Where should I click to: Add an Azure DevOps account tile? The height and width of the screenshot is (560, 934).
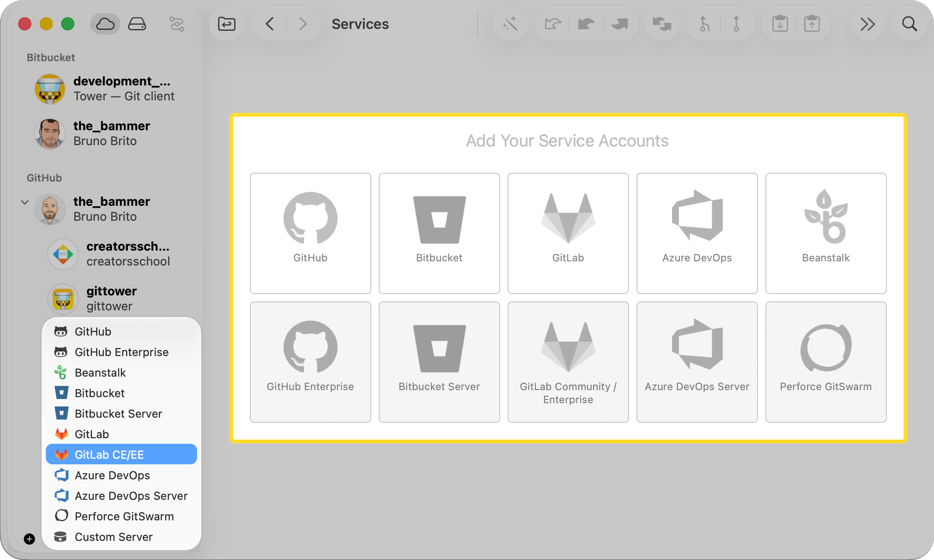697,233
